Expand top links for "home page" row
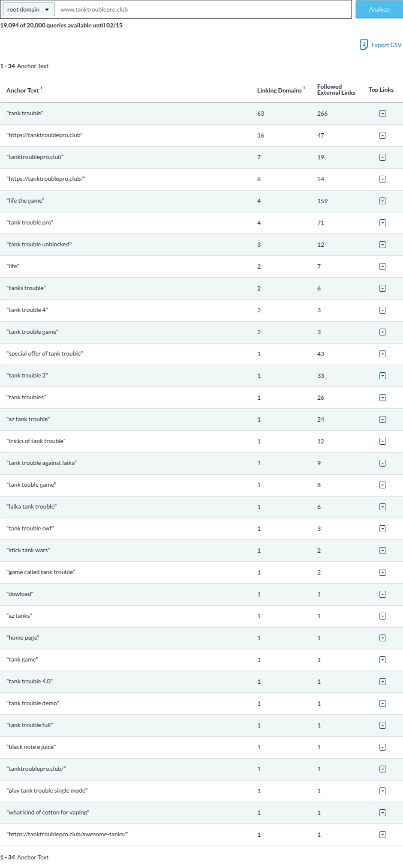Image resolution: width=403 pixels, height=868 pixels. [x=383, y=638]
